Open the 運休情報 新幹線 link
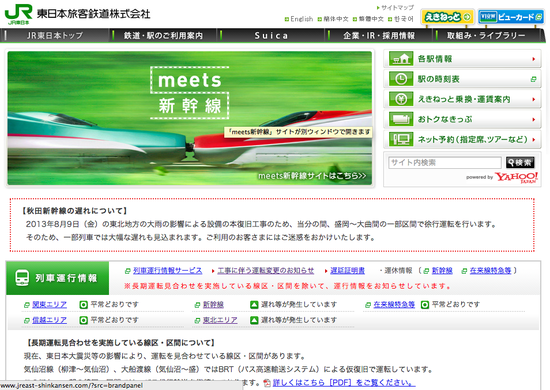The height and width of the screenshot is (390, 550). [442, 271]
